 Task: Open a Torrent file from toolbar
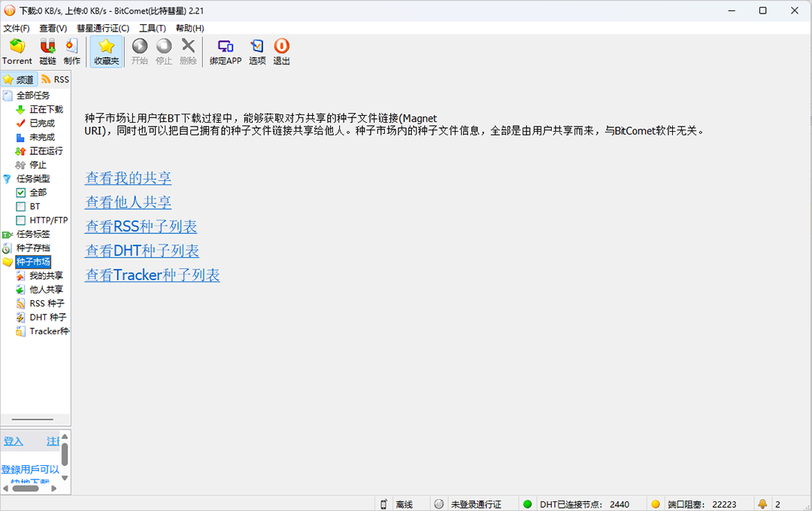point(17,51)
